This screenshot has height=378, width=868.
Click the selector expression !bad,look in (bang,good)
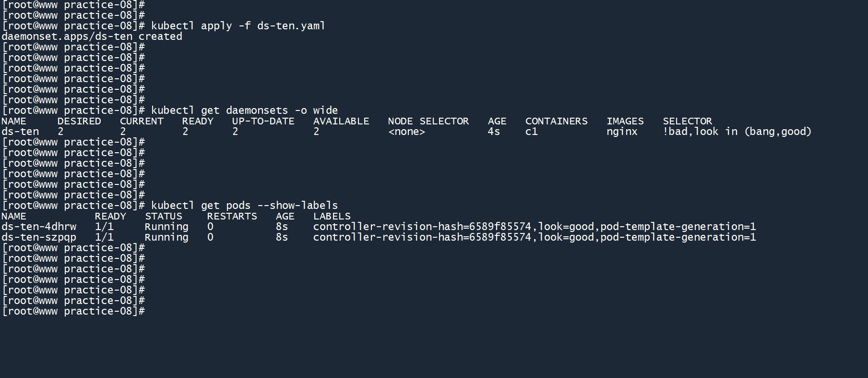(737, 132)
